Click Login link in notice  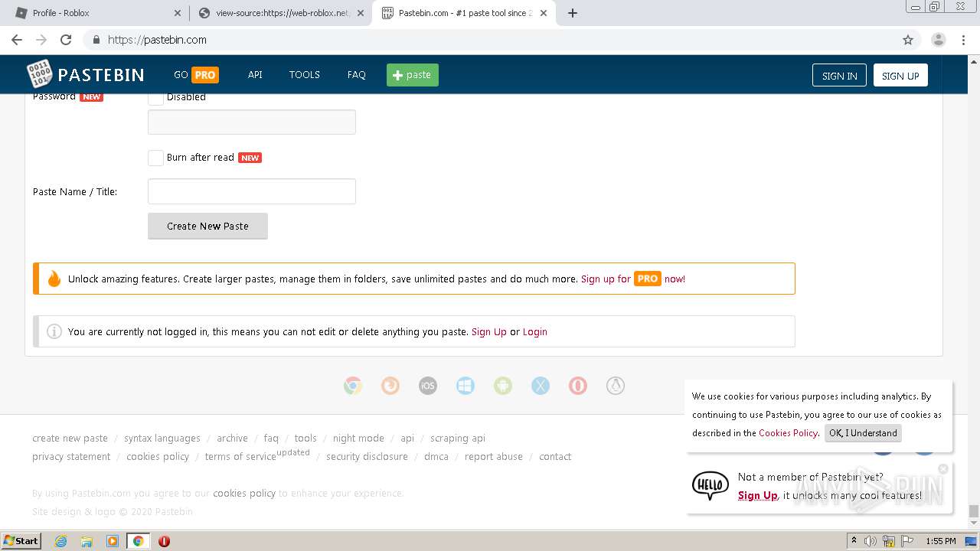pos(535,332)
